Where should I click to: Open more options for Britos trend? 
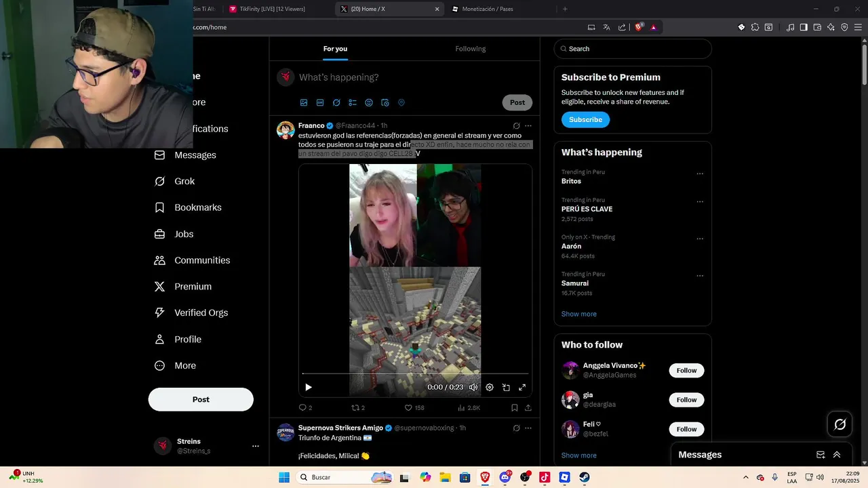[700, 174]
